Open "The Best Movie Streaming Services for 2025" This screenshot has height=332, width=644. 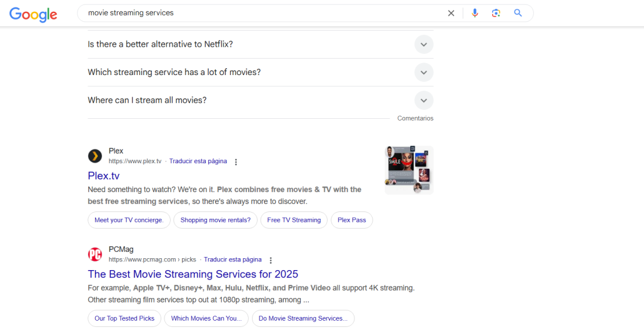193,274
